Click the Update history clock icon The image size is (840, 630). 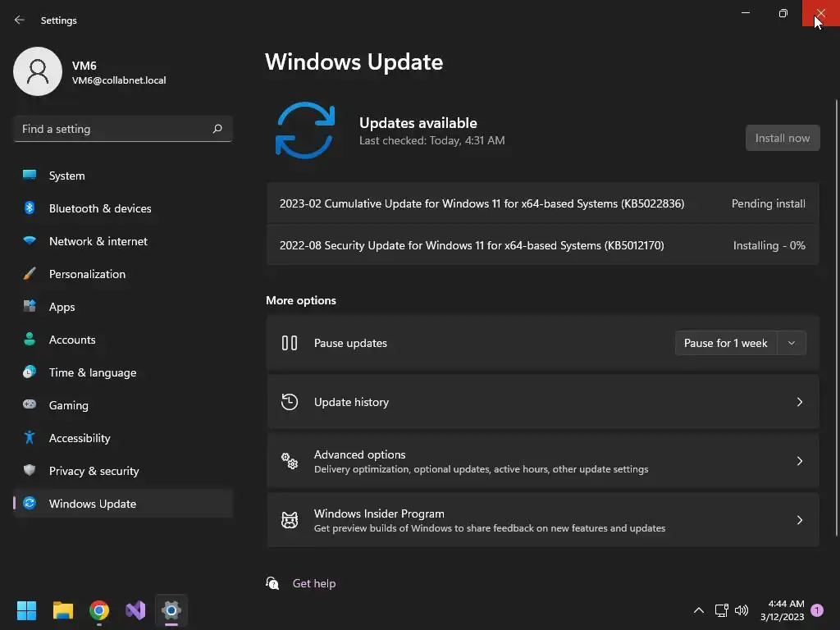coord(290,402)
